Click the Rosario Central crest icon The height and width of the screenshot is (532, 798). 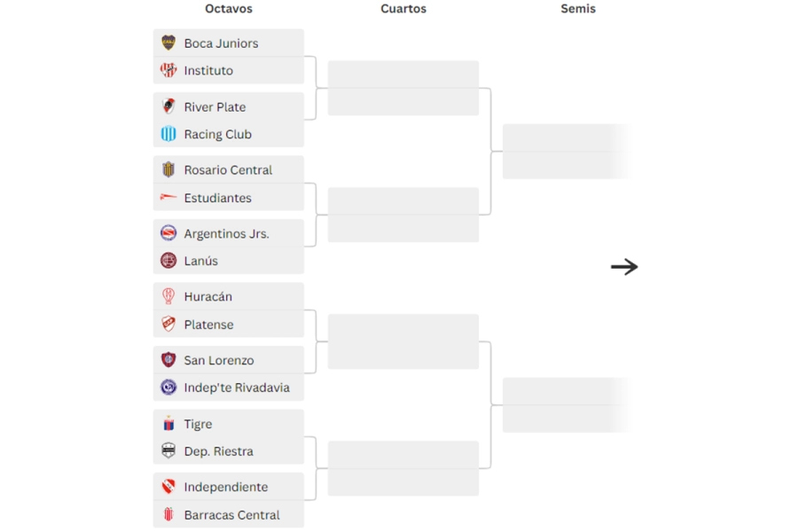[x=168, y=169]
